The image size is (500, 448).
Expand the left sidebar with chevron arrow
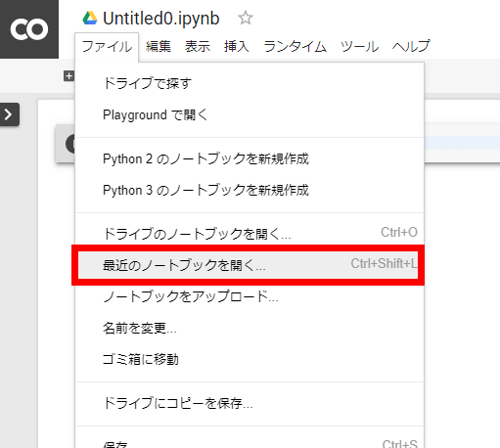tap(9, 114)
